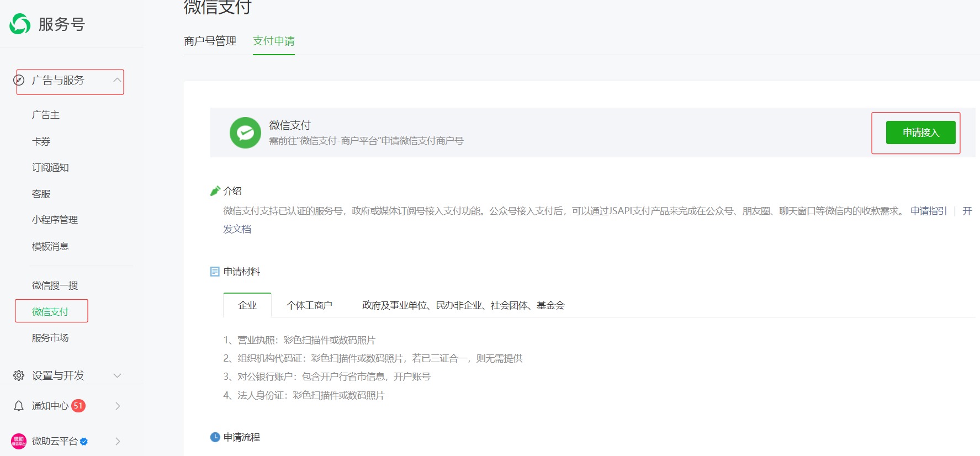The height and width of the screenshot is (456, 980).
Task: Open the 申请指引 link
Action: [x=929, y=211]
